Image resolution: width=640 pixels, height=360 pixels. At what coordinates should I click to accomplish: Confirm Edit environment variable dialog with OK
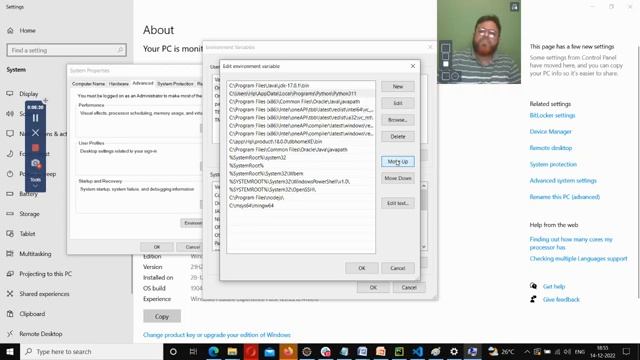click(x=362, y=268)
